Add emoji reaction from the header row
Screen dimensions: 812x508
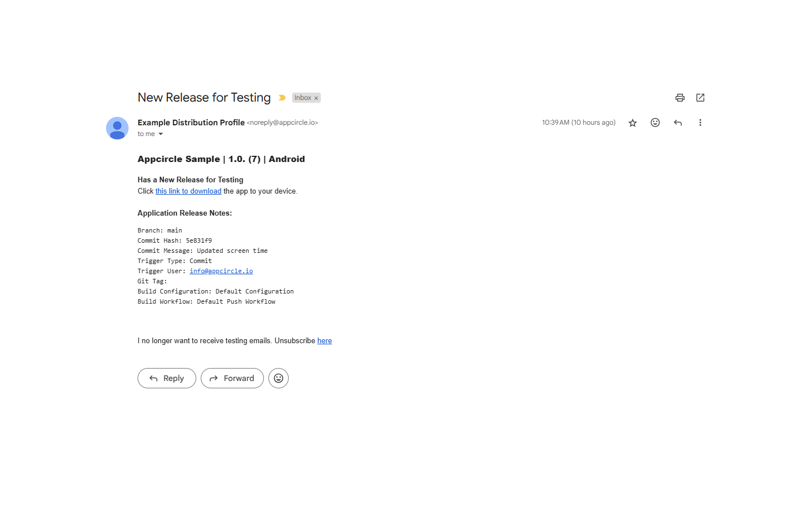(655, 122)
